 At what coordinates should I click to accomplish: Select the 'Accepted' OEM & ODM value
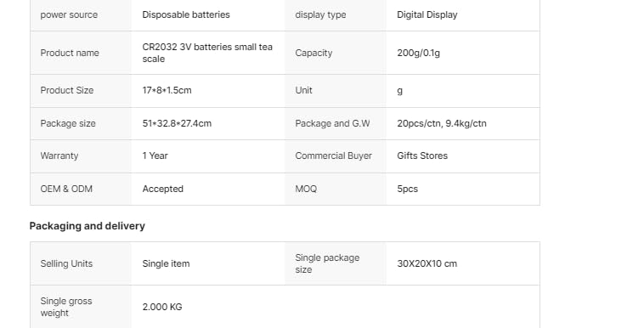tap(162, 189)
